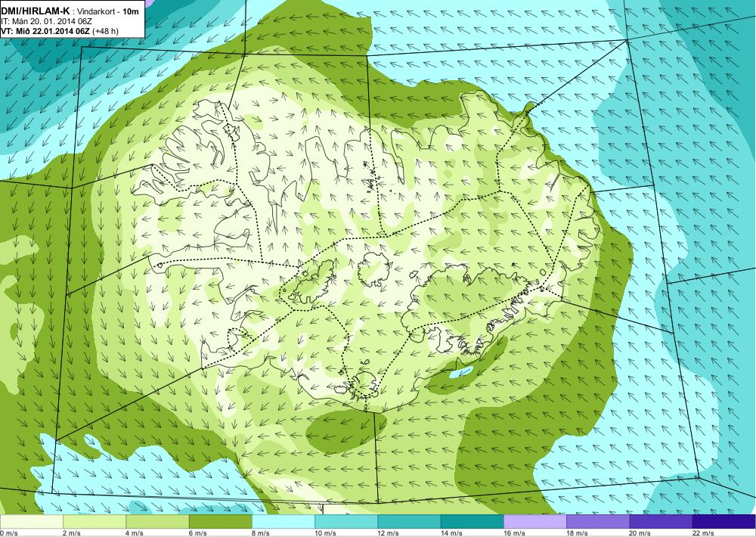Click the "14 m/s" legend label
Viewport: 756px width, 537px height.
coord(451,533)
